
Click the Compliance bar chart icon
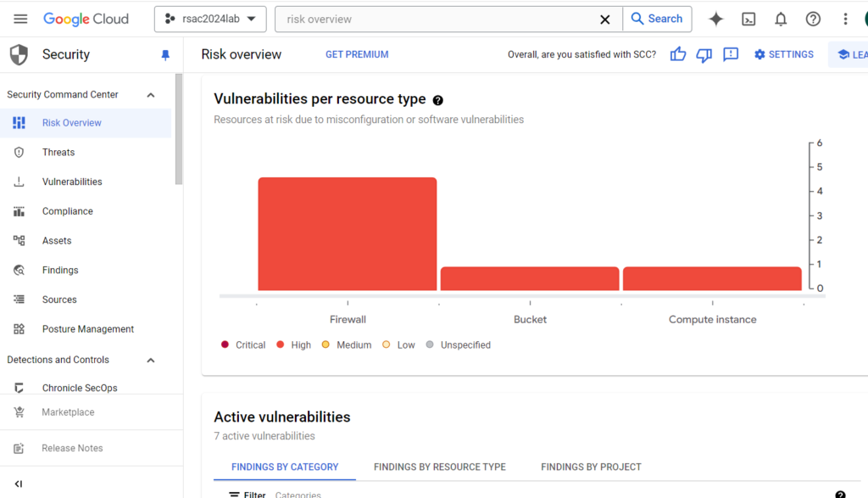19,211
